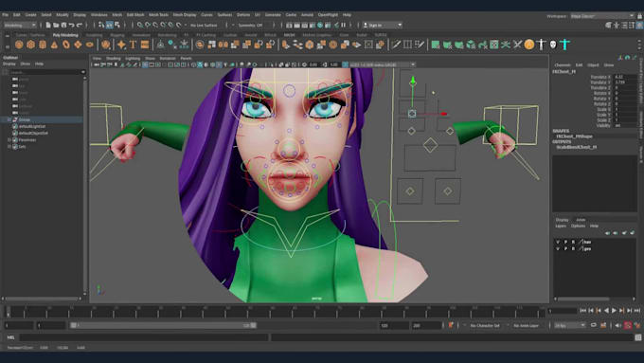The image size is (644, 363).
Task: Toggle Auto Keyframe button
Action: coord(628,325)
